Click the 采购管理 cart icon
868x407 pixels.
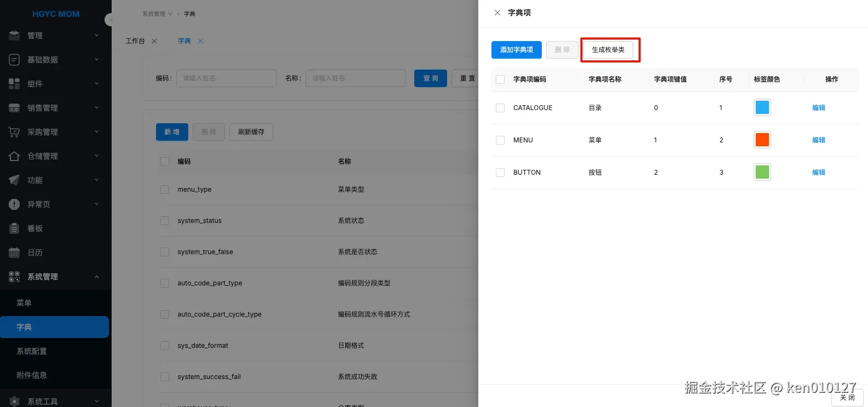[x=14, y=132]
